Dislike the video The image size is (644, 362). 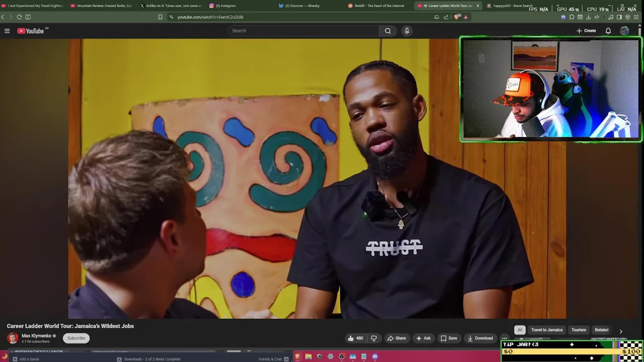click(x=374, y=338)
